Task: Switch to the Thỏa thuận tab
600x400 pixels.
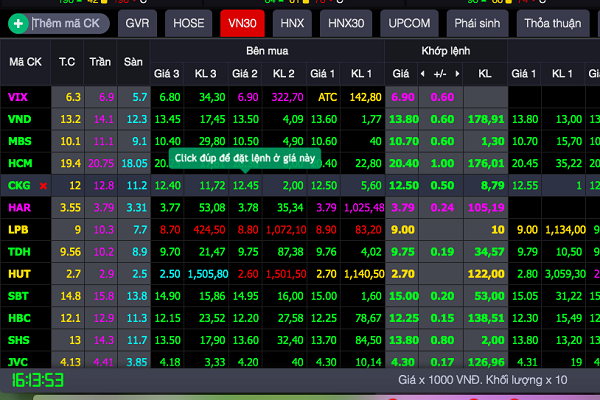Action: point(554,21)
